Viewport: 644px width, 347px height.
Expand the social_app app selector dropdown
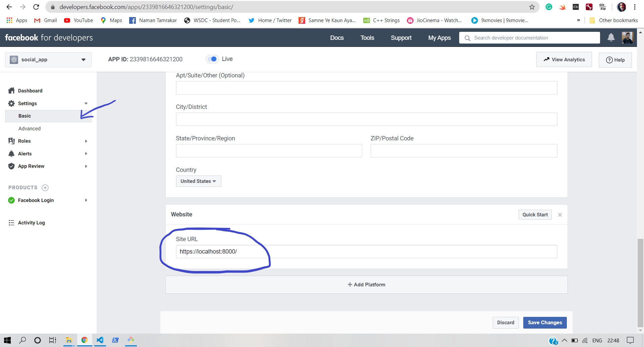click(x=84, y=60)
